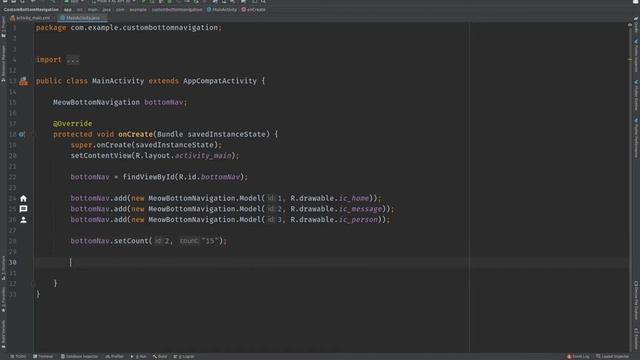
Task: Open the Profiler tool window
Action: (x=115, y=356)
